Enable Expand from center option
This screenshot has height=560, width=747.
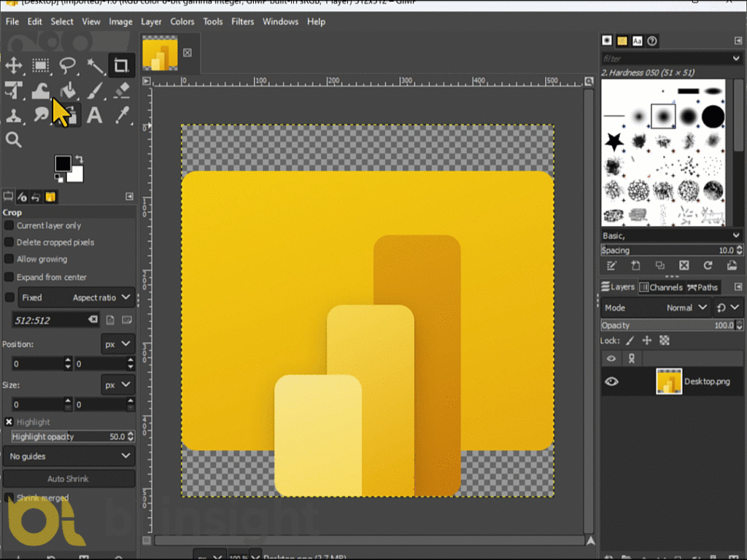pyautogui.click(x=9, y=276)
